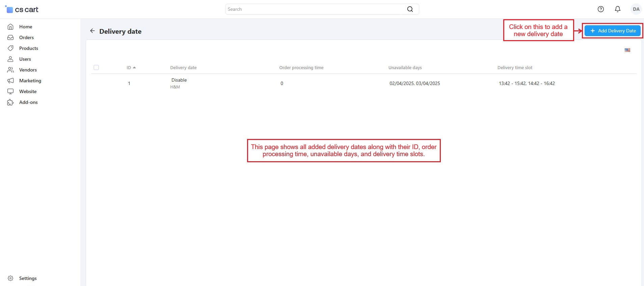Navigate to the Website section
This screenshot has height=286, width=644.
point(28,91)
